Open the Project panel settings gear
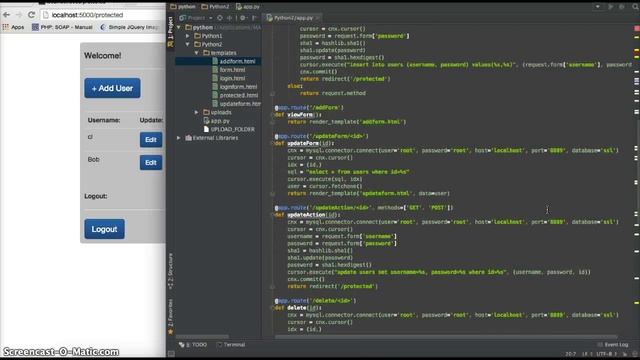The height and width of the screenshot is (360, 640). click(x=243, y=18)
